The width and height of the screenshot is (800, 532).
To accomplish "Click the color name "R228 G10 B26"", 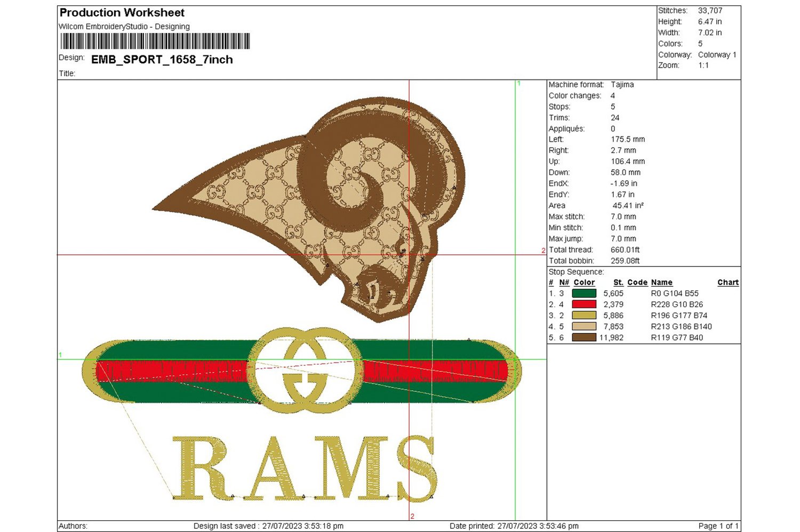I will 677,304.
